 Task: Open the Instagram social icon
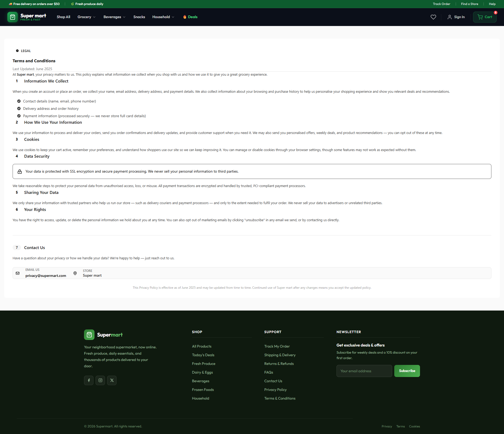pos(100,380)
